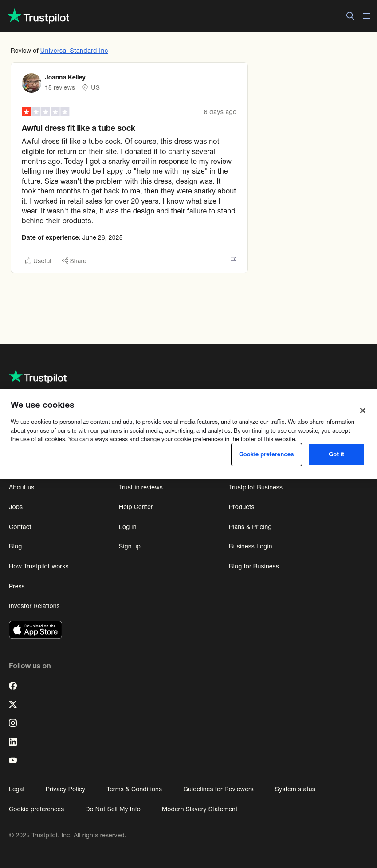This screenshot has height=868, width=377.
Task: Open Plans & Pricing link
Action: click(250, 527)
